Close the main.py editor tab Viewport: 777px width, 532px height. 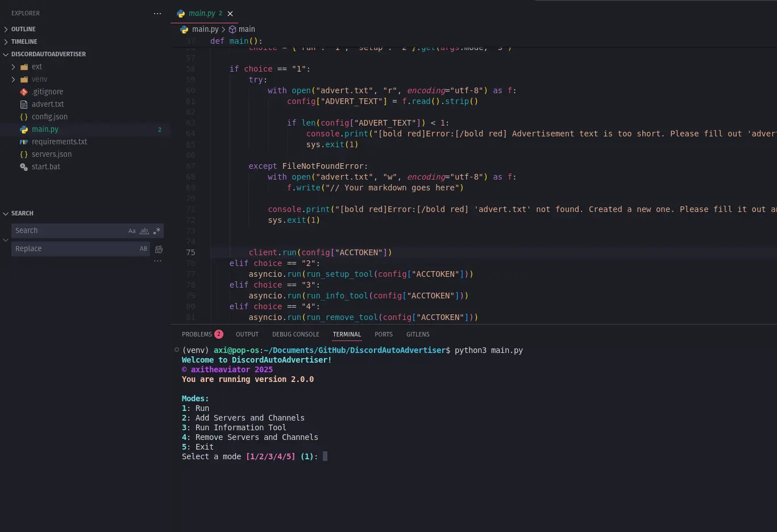click(x=230, y=14)
